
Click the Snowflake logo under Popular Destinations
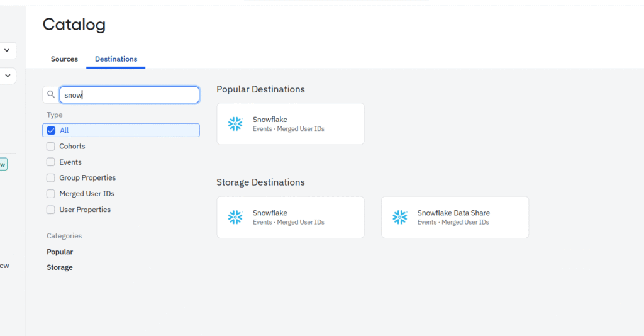pos(235,124)
